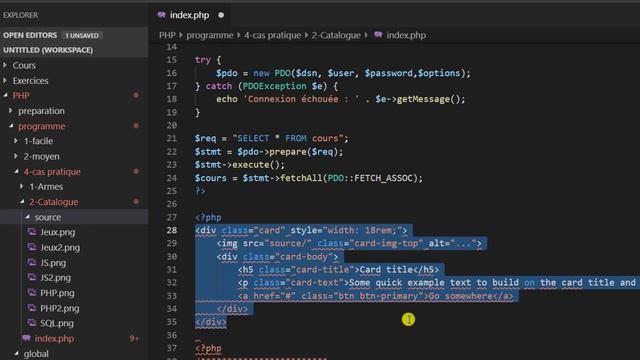Viewport: 640px width, 360px height.
Task: Select the Exercices folder label
Action: [30, 81]
